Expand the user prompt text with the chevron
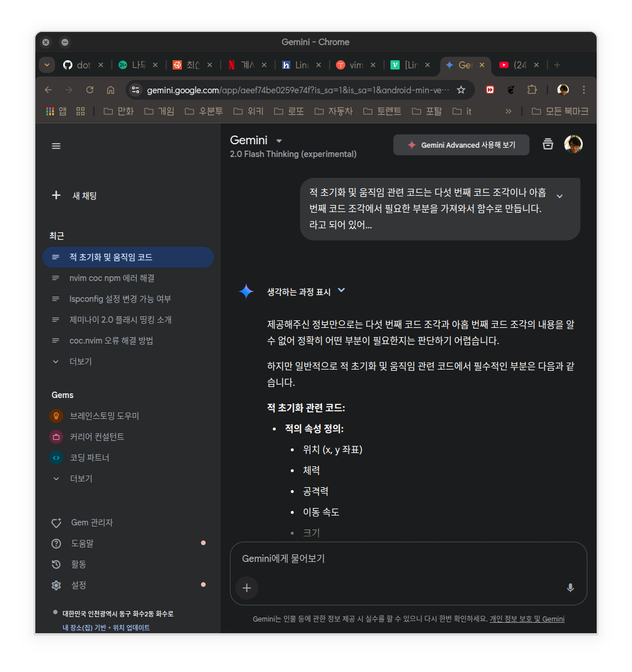This screenshot has height=672, width=632. (x=560, y=196)
